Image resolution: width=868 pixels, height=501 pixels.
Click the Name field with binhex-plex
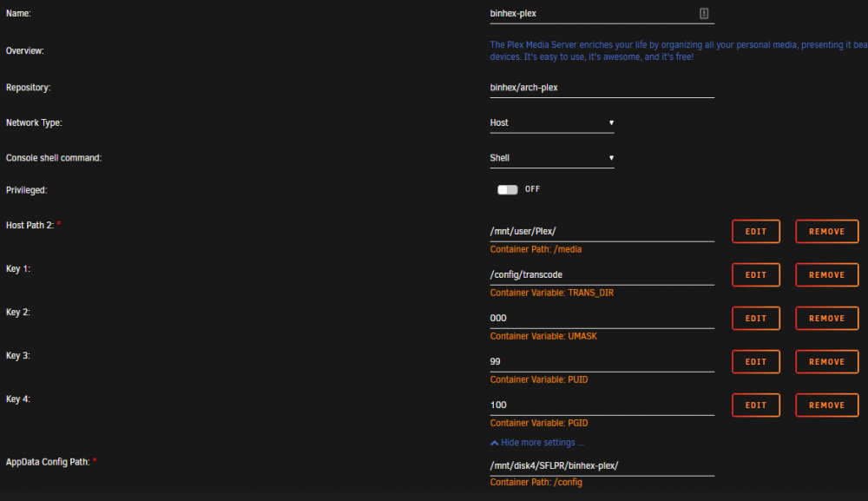602,13
